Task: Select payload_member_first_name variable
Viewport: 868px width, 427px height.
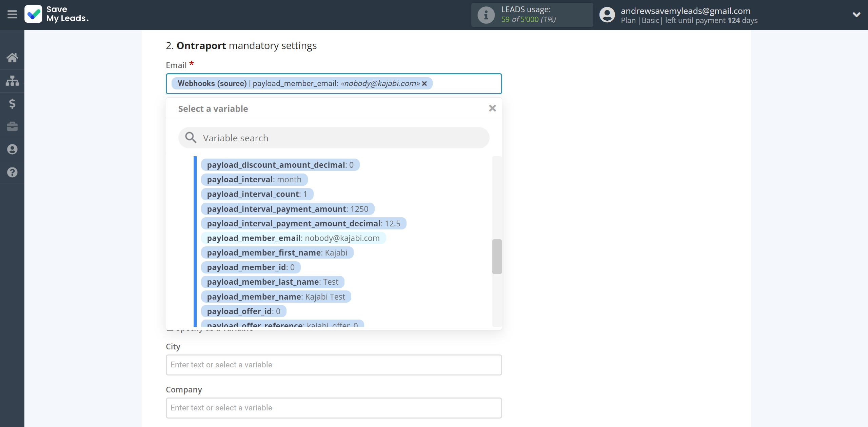Action: coord(277,253)
